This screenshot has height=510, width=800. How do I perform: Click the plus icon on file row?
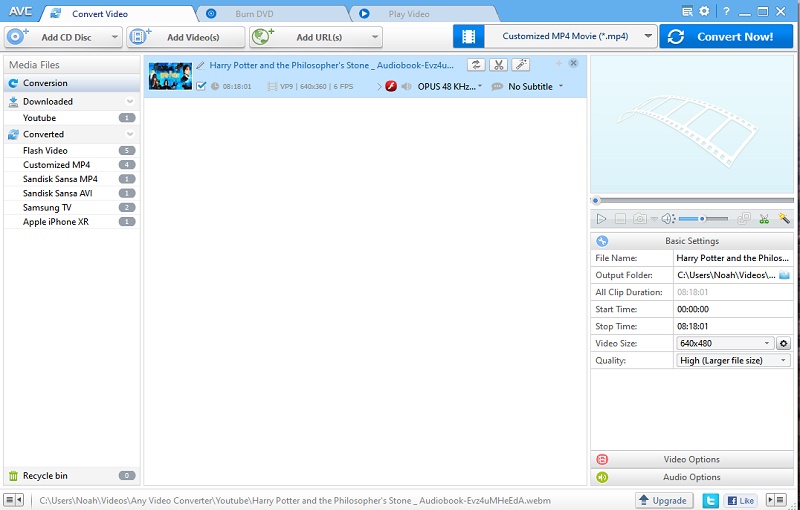pos(559,63)
